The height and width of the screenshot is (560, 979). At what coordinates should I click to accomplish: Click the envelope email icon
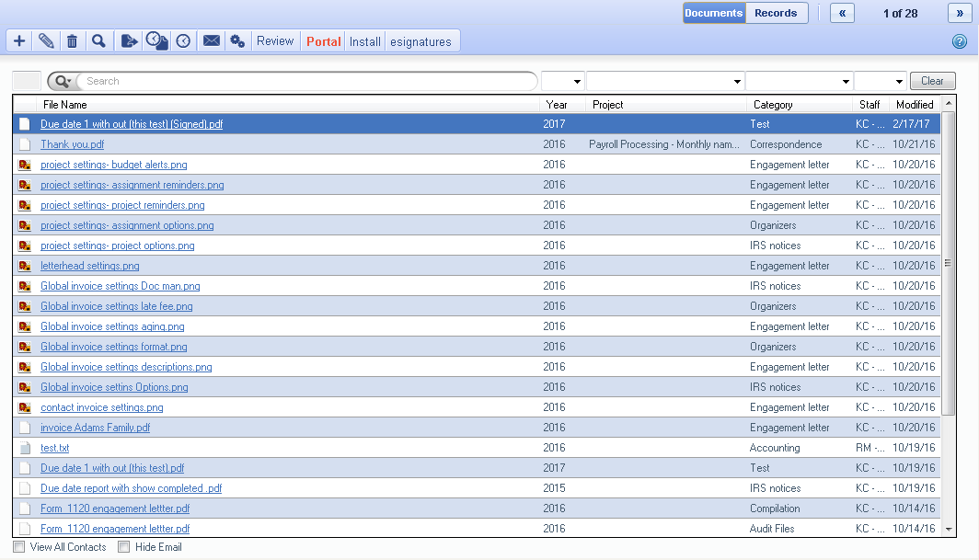click(211, 41)
